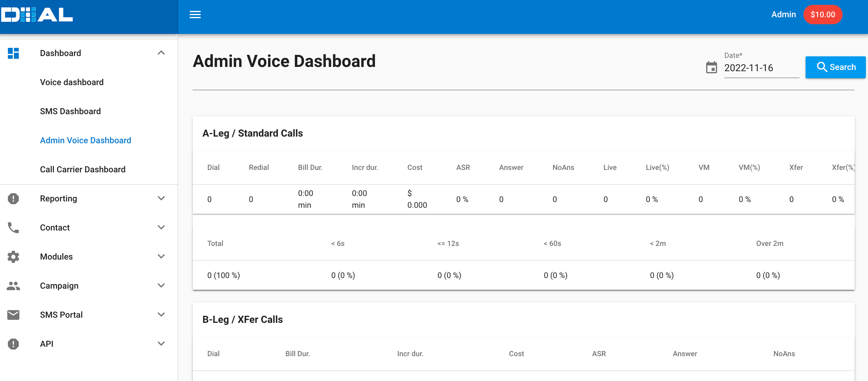
Task: Focus the Date input field
Action: click(761, 68)
